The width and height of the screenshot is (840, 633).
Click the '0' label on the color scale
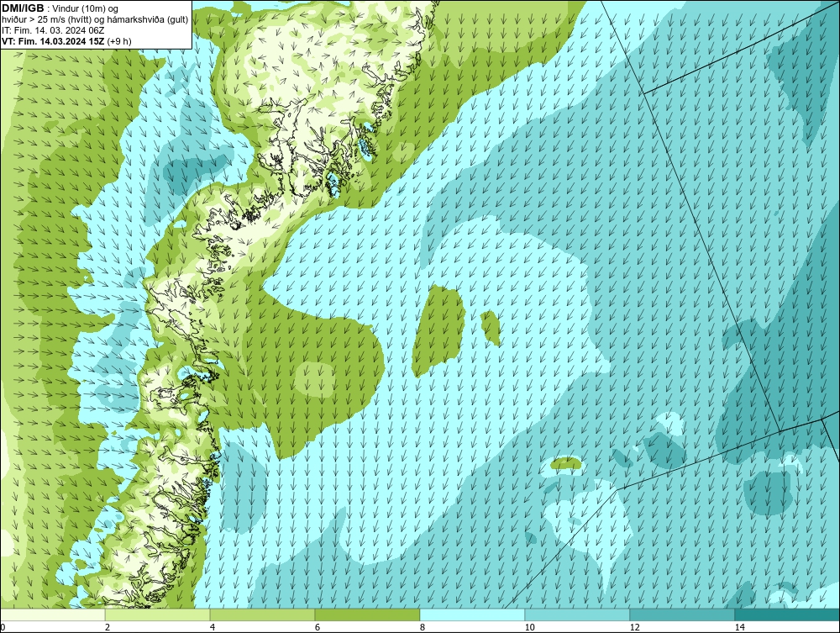click(x=3, y=627)
